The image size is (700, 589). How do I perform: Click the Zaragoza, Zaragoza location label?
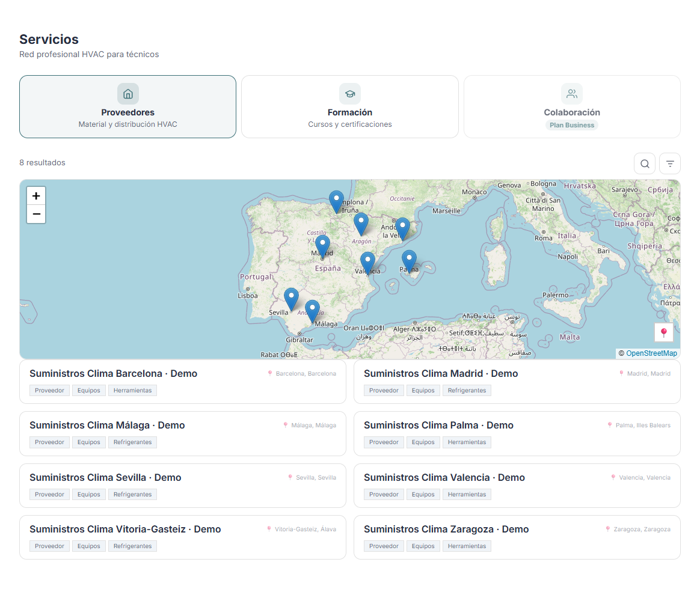[x=642, y=529]
